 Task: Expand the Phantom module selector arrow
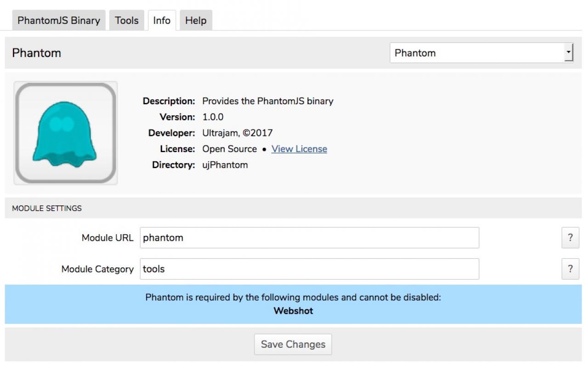(x=569, y=53)
